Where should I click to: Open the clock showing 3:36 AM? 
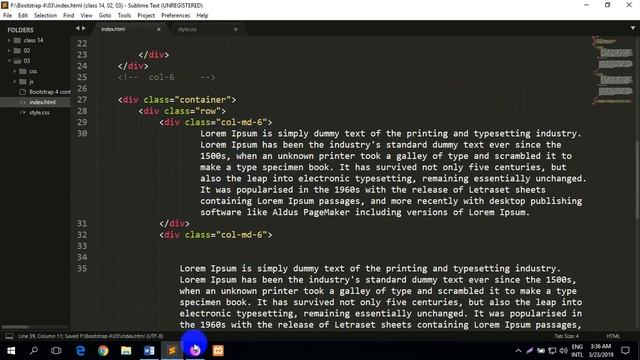coord(600,351)
